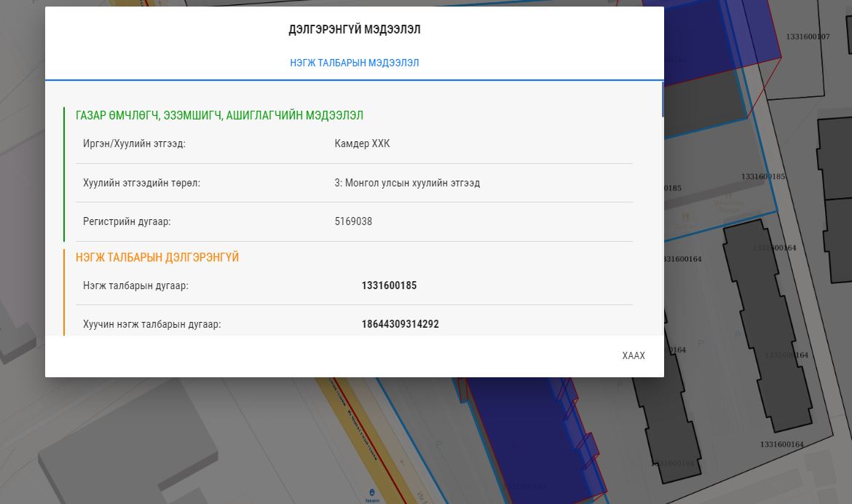Click the faint restaurant icon on the map
This screenshot has width=852, height=504.
pos(685,217)
